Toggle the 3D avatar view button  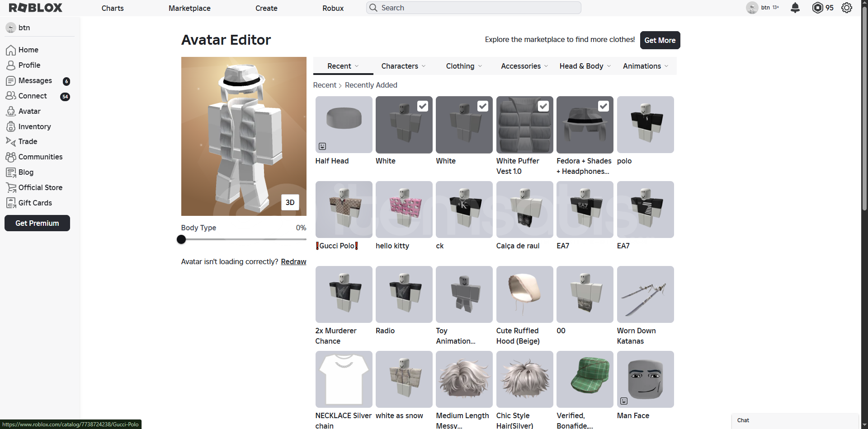point(290,202)
